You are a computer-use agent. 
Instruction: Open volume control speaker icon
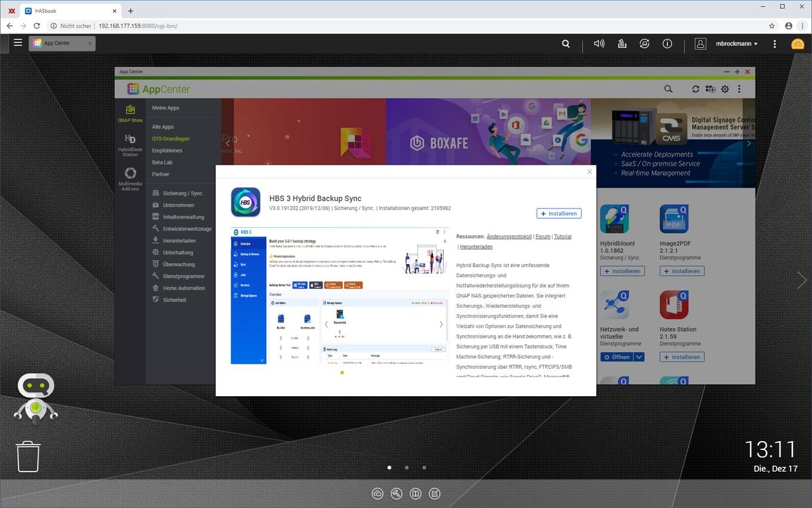(x=599, y=44)
